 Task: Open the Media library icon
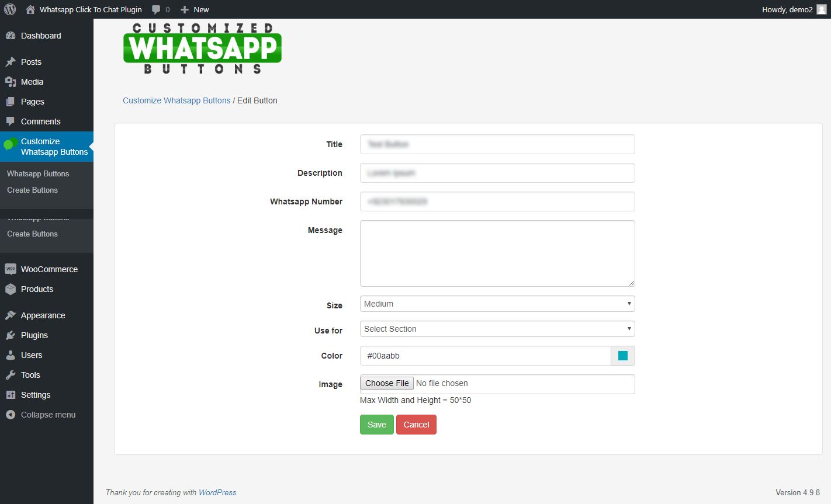[x=11, y=82]
